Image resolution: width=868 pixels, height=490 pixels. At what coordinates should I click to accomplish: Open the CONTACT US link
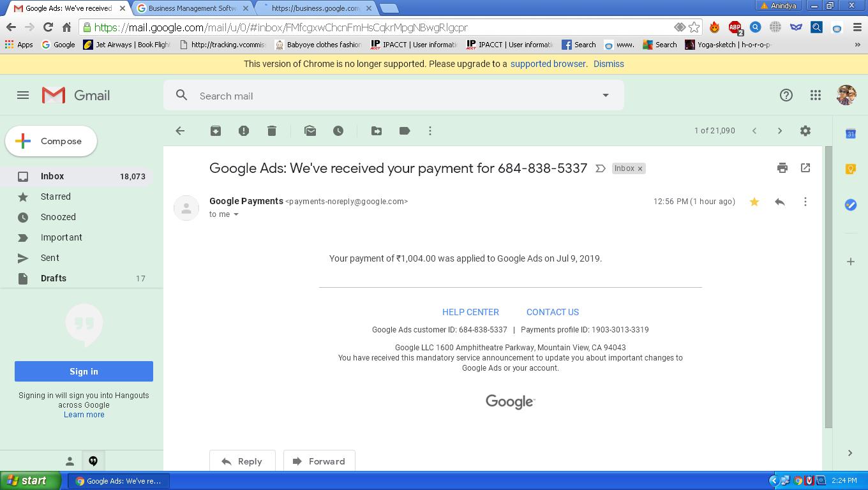tap(553, 312)
